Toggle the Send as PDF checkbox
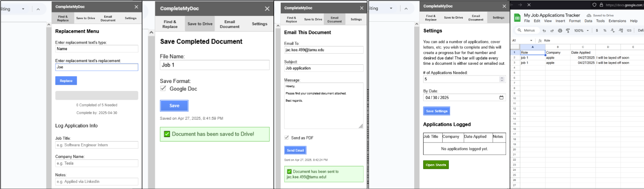The height and width of the screenshot is (189, 644). (287, 138)
